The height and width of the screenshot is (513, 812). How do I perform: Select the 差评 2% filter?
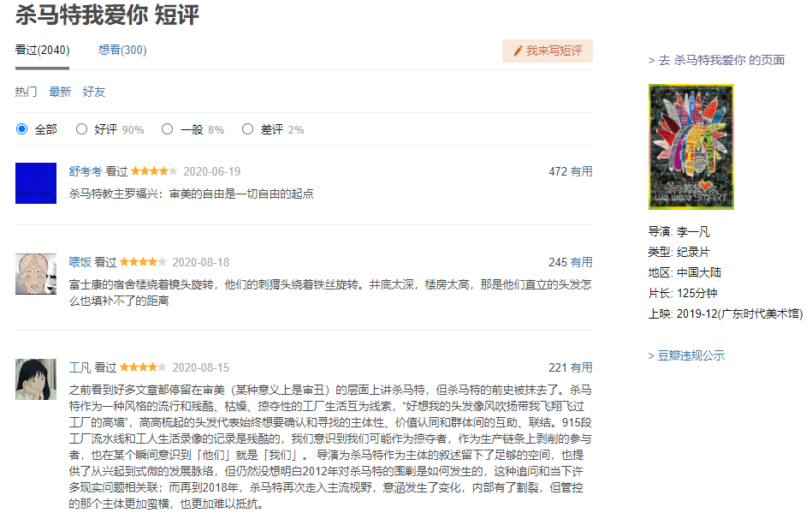pyautogui.click(x=248, y=129)
